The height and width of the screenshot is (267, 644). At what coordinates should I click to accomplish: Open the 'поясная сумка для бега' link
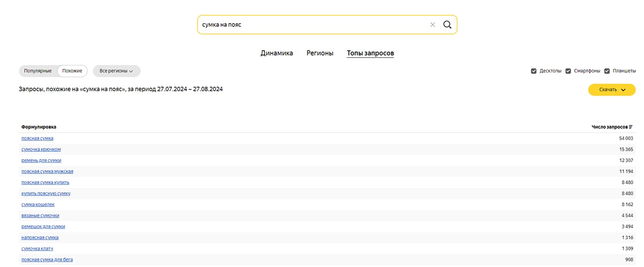[x=47, y=260]
